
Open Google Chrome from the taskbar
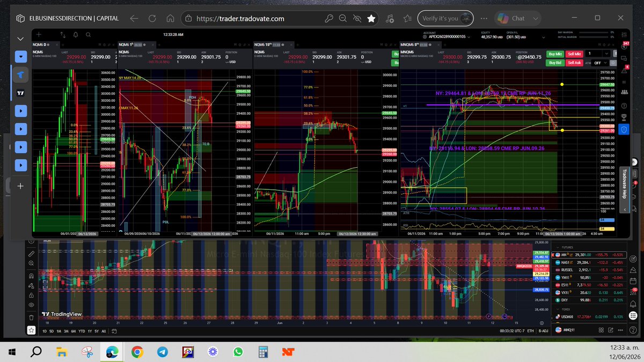(x=136, y=352)
